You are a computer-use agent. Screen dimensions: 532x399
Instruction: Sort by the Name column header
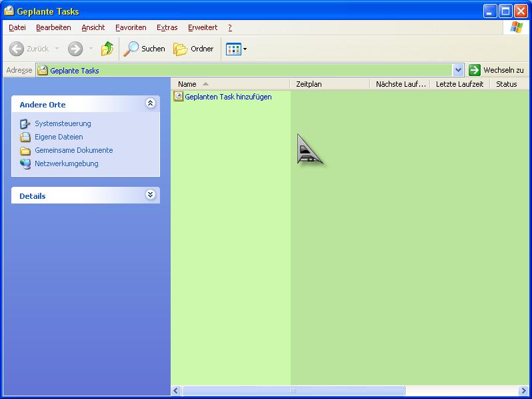(187, 84)
